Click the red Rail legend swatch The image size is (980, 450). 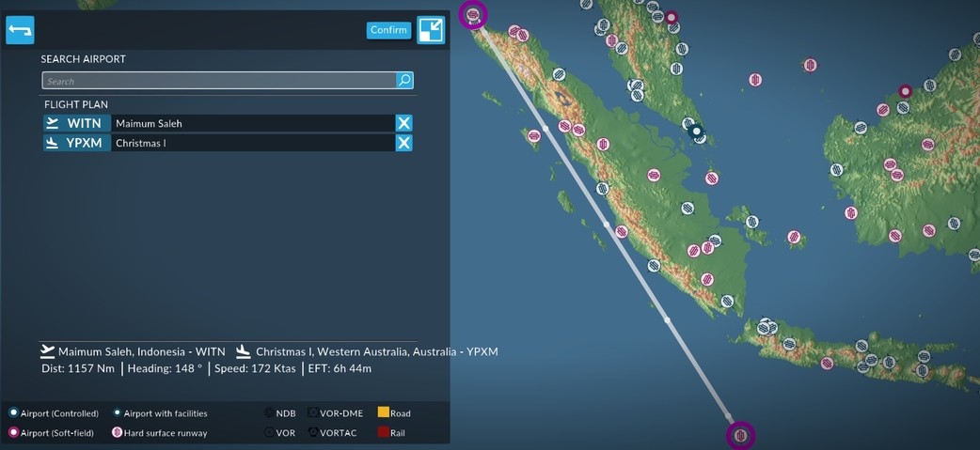(383, 432)
